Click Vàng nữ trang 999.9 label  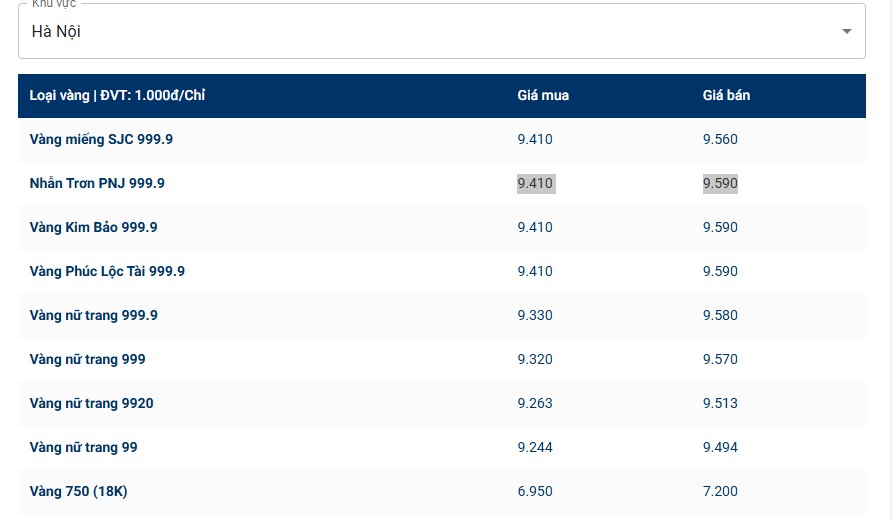(x=93, y=315)
